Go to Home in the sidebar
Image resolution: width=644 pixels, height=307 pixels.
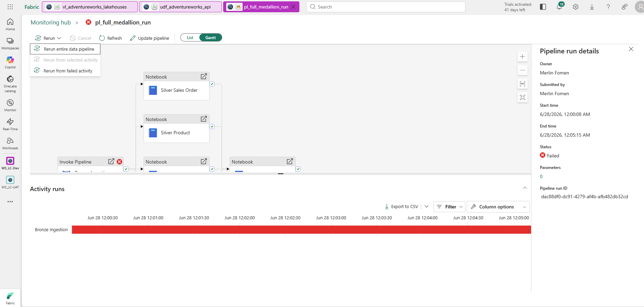10,24
